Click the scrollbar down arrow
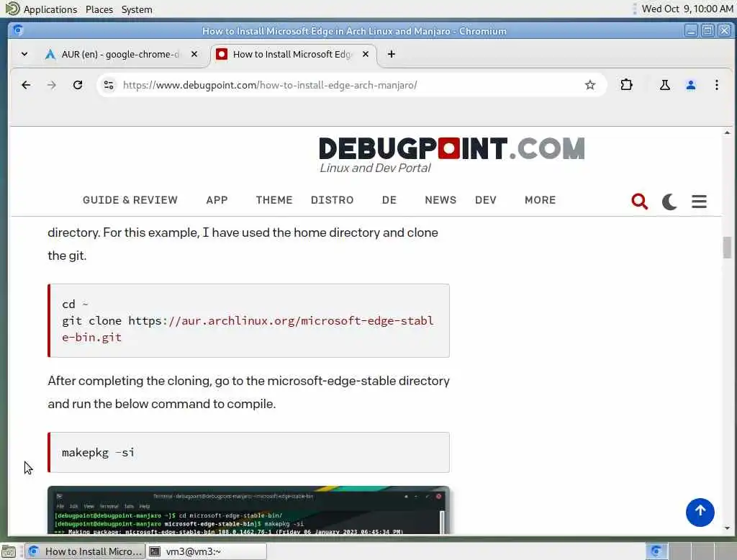Viewport: 737px width, 560px height. click(727, 528)
